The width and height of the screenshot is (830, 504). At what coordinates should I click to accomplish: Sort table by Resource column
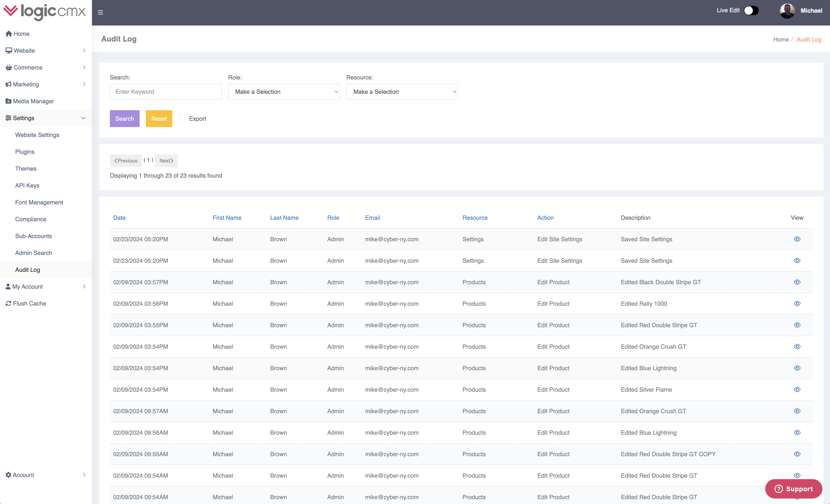pyautogui.click(x=475, y=218)
